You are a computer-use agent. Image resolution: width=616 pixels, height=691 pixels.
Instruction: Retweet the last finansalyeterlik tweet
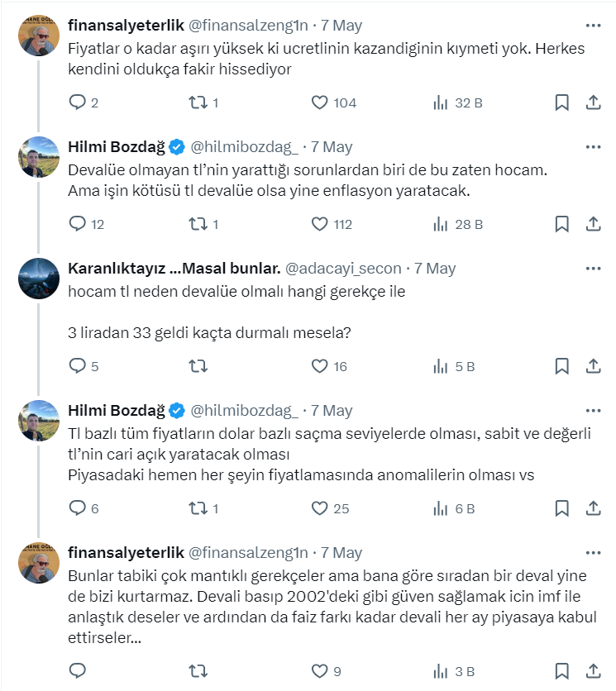[x=198, y=670]
